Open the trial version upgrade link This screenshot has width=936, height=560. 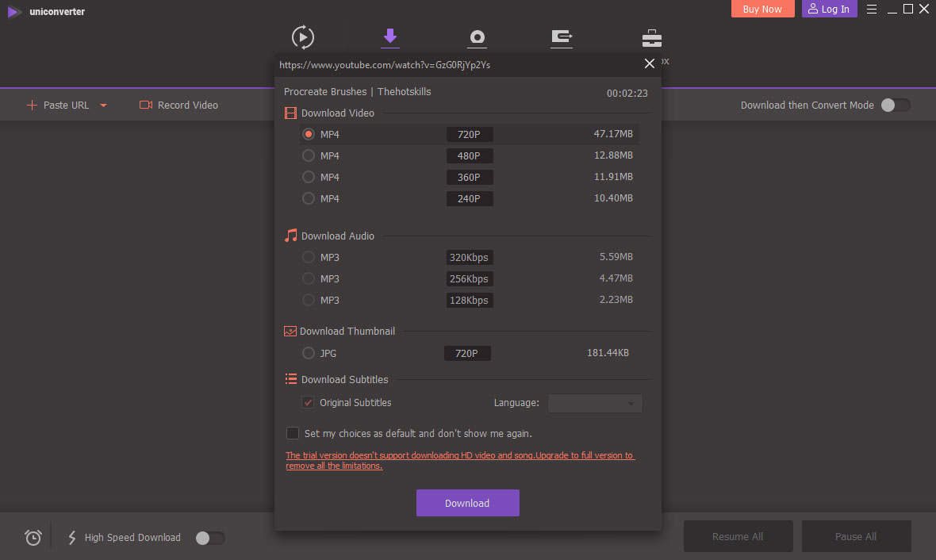point(459,460)
